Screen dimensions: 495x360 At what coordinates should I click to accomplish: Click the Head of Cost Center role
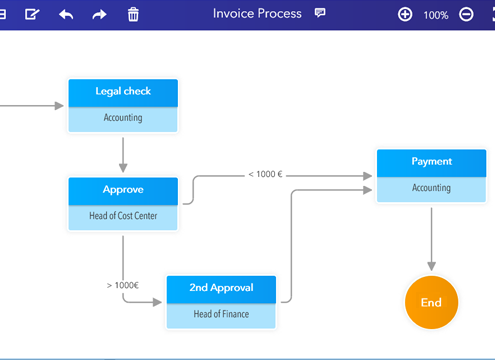(x=123, y=216)
